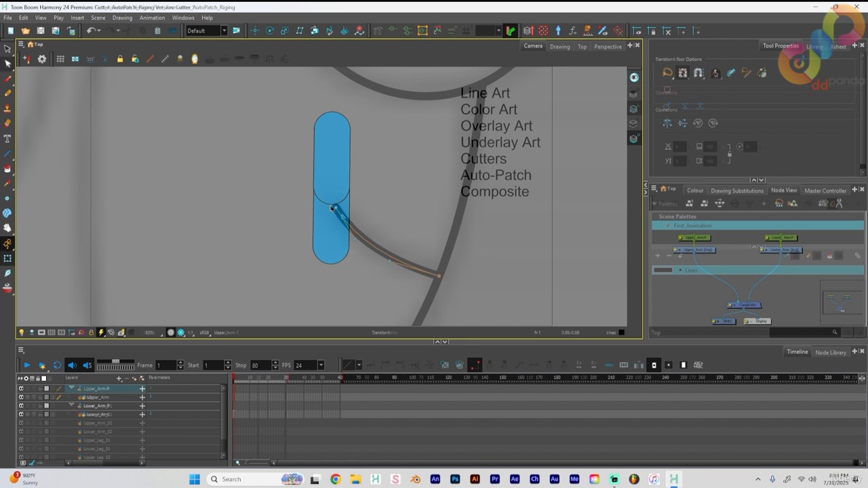
Task: Open the gear settings in Camera view toolbar
Action: (42, 59)
